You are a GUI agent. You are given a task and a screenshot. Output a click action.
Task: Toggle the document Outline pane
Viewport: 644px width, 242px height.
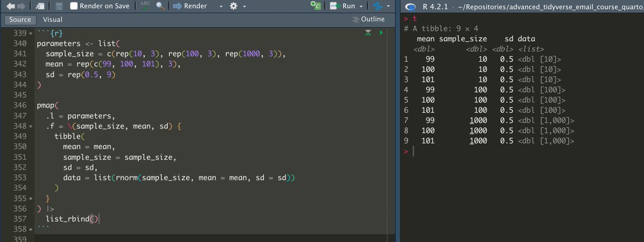368,19
